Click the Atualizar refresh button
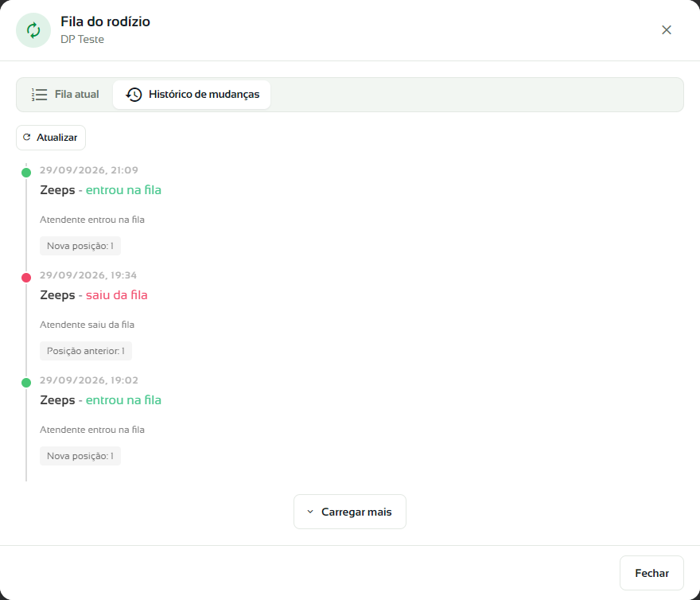This screenshot has height=600, width=700. pos(51,138)
